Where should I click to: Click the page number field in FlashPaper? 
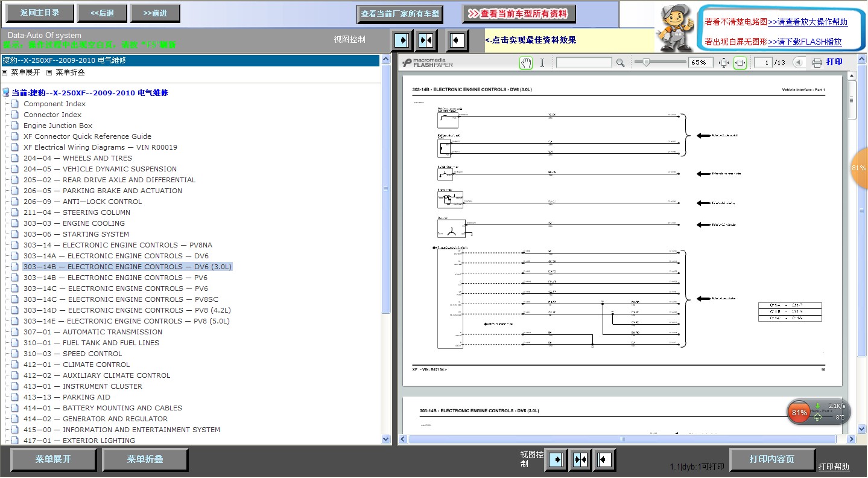tap(764, 63)
